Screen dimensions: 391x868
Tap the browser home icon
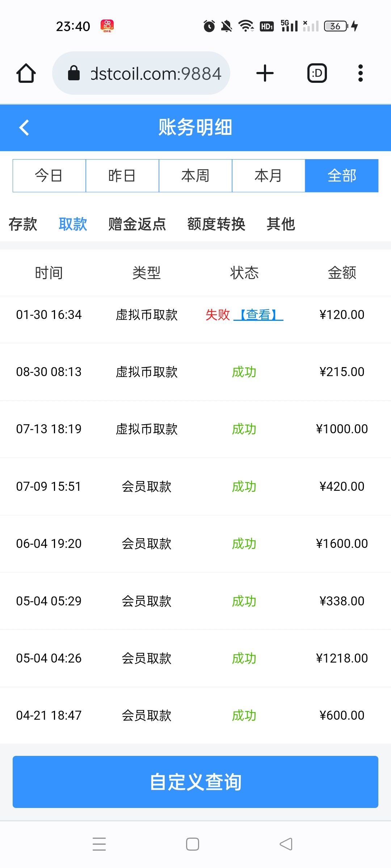point(26,73)
